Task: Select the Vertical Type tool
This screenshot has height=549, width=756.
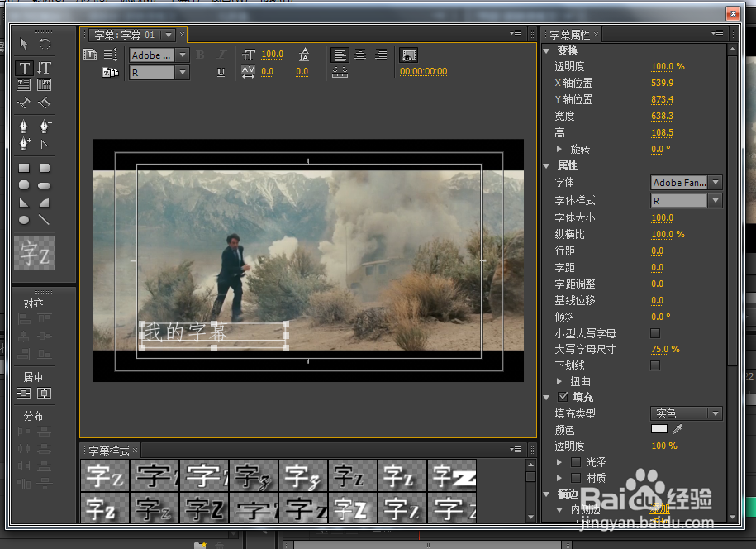Action: (x=45, y=68)
